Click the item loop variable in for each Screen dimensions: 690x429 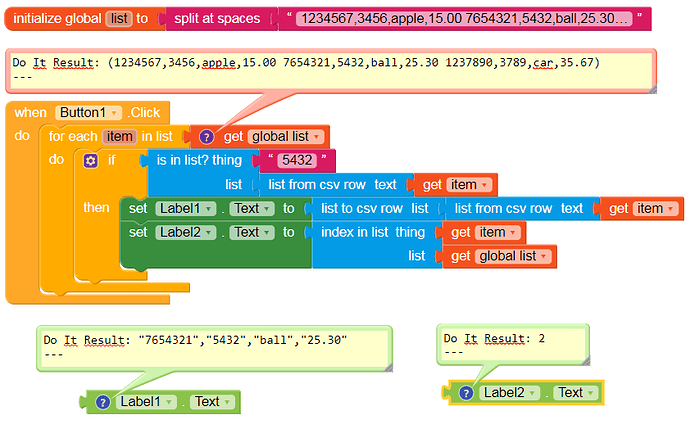tap(119, 137)
